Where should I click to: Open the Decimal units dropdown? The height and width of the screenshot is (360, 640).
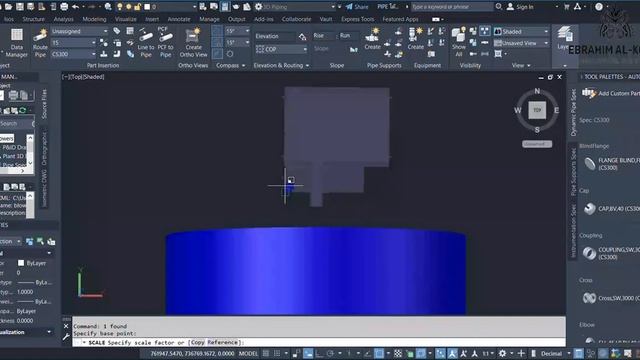coord(555,353)
